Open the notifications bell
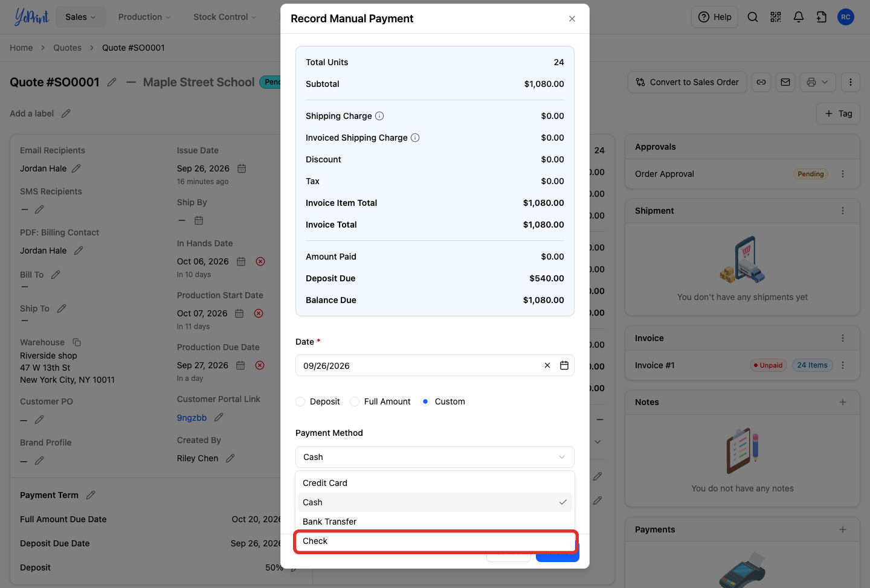The image size is (870, 588). coord(799,17)
